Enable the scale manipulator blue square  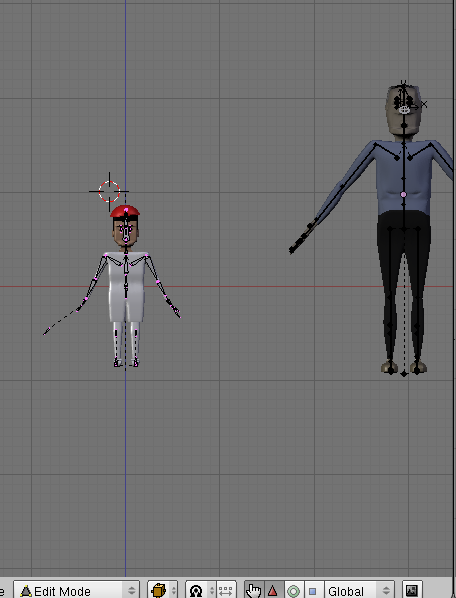pyautogui.click(x=313, y=590)
